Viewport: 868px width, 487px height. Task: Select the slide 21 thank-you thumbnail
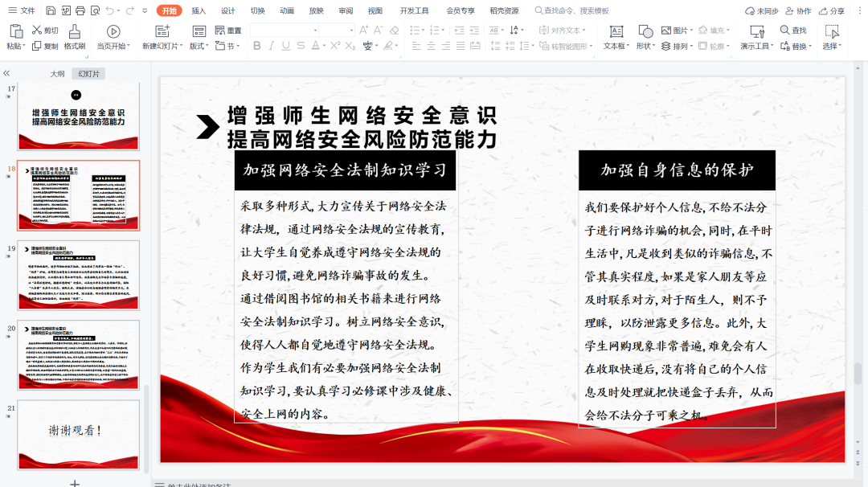(79, 435)
